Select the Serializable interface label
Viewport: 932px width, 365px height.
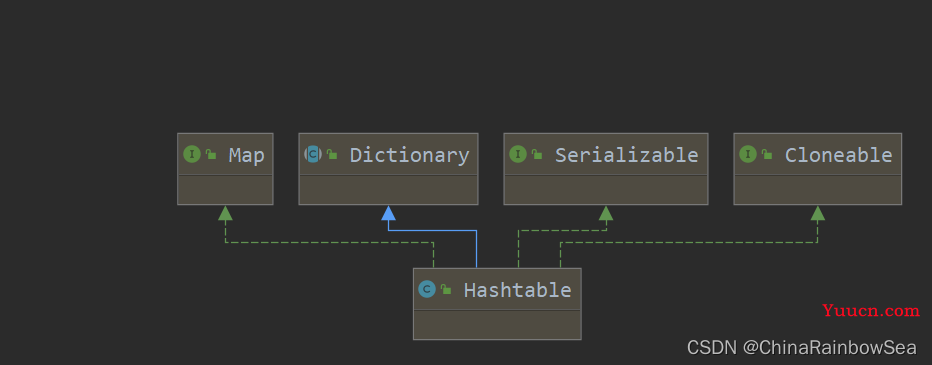[x=626, y=155]
